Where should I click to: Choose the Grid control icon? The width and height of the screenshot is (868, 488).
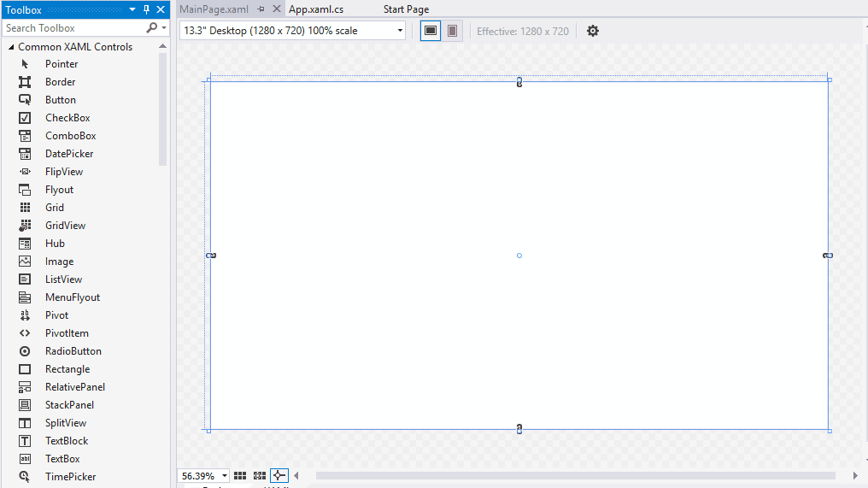25,207
